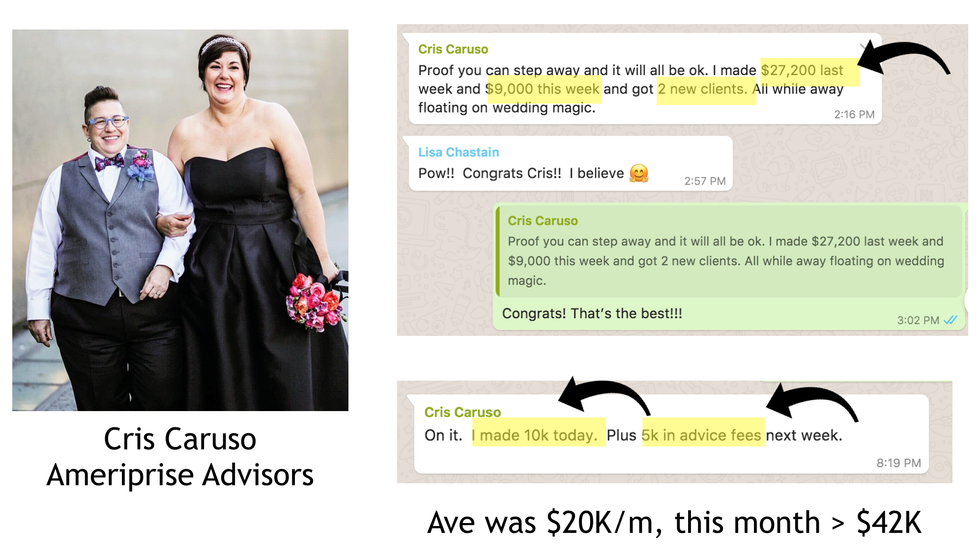
Task: Click the Cris Caruso name in the quoted reply
Action: point(543,221)
